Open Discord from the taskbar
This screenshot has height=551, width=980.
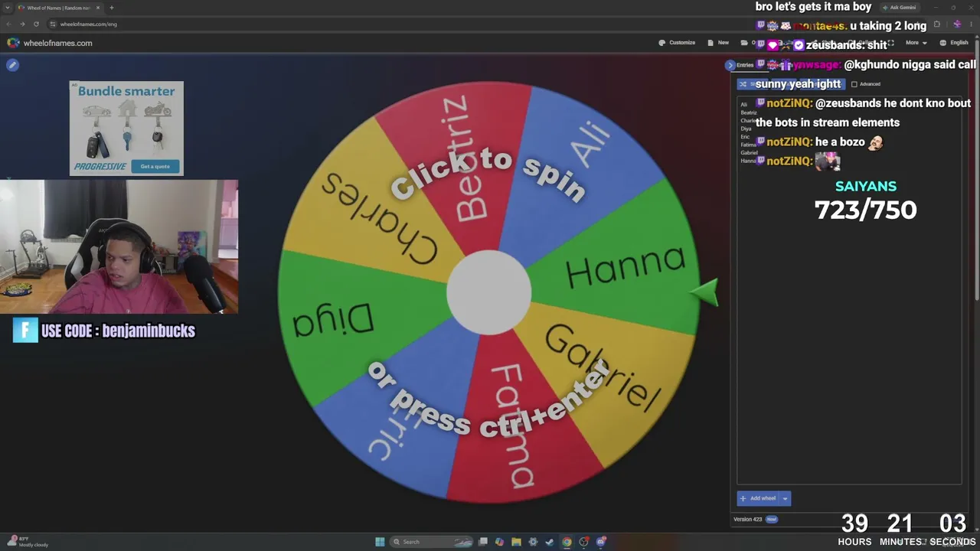[601, 542]
